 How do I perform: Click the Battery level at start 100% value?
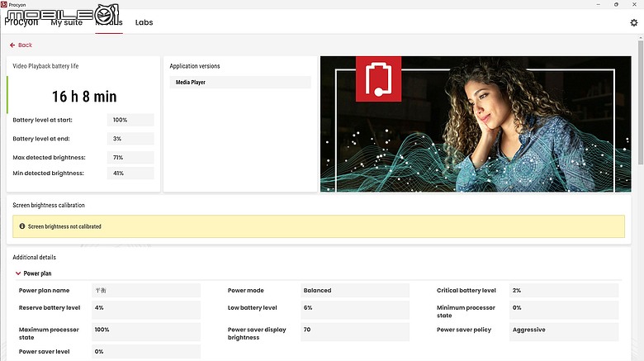tap(130, 120)
